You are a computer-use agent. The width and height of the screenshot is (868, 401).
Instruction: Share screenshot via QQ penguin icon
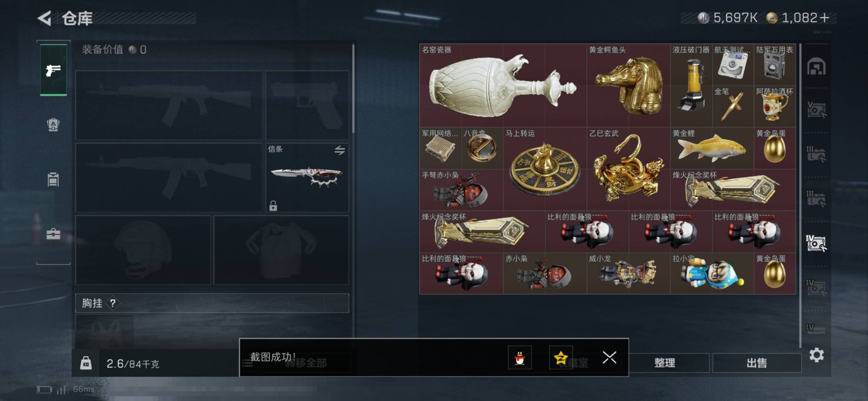tap(520, 358)
